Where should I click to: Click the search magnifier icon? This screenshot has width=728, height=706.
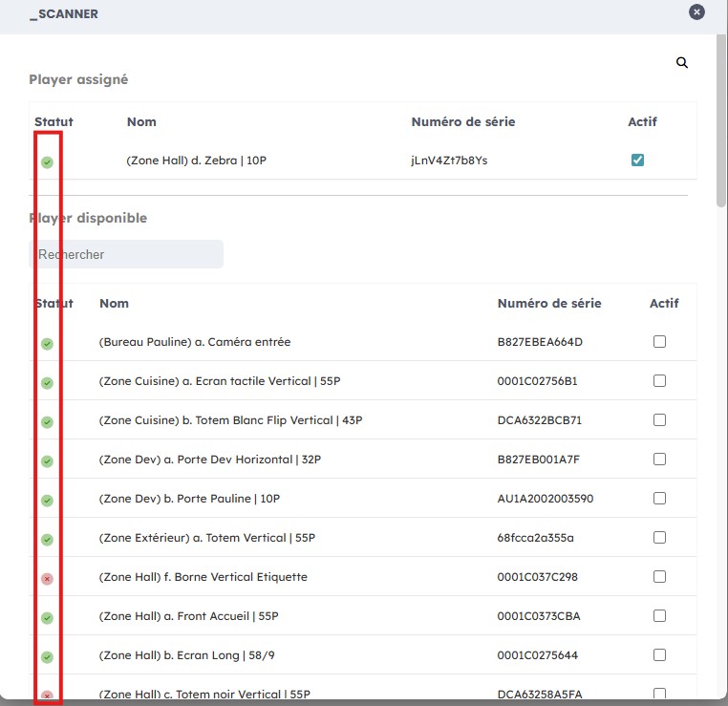click(x=682, y=62)
